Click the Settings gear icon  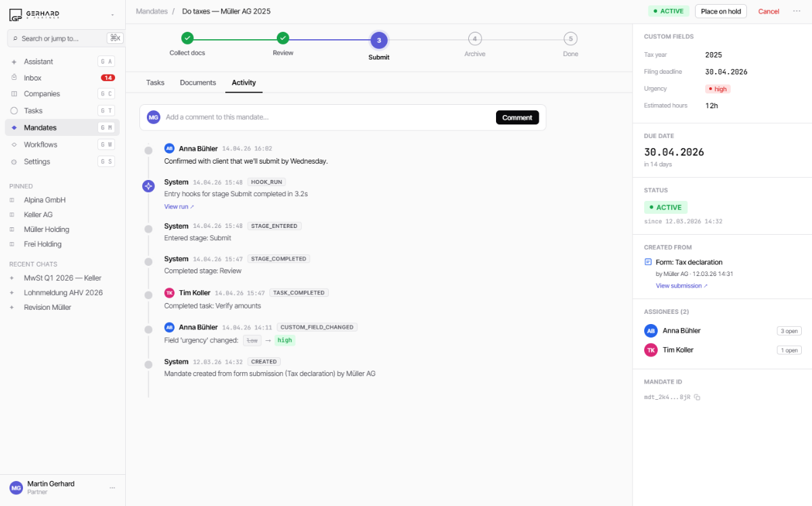pyautogui.click(x=14, y=162)
